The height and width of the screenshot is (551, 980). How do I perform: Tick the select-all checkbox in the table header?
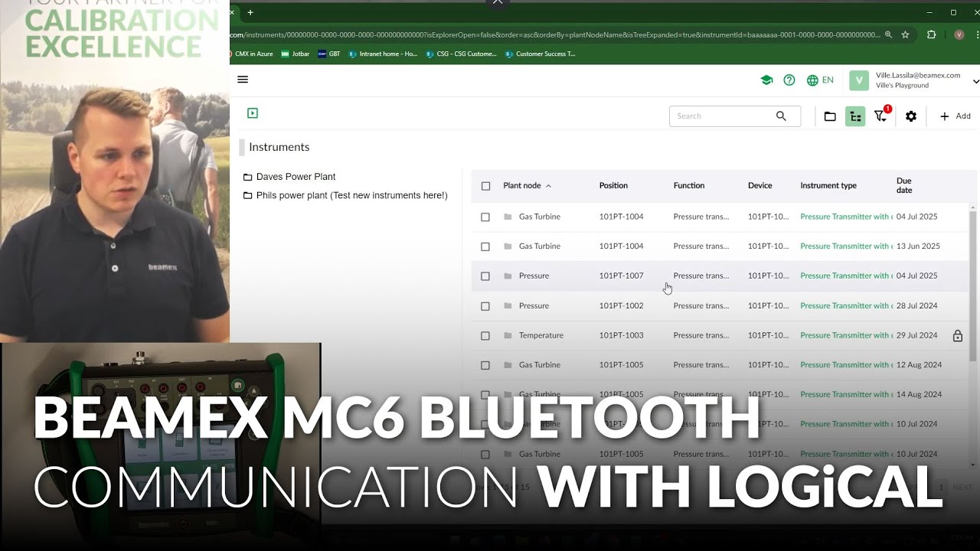click(485, 186)
